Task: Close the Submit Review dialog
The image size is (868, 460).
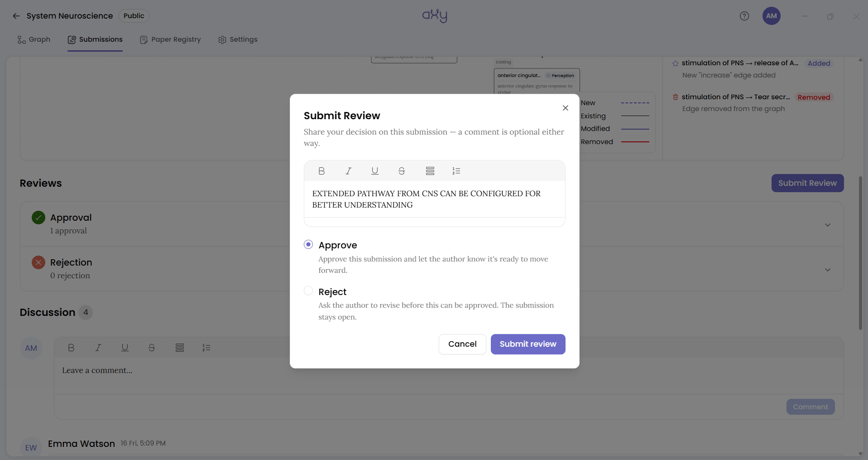Action: click(566, 108)
